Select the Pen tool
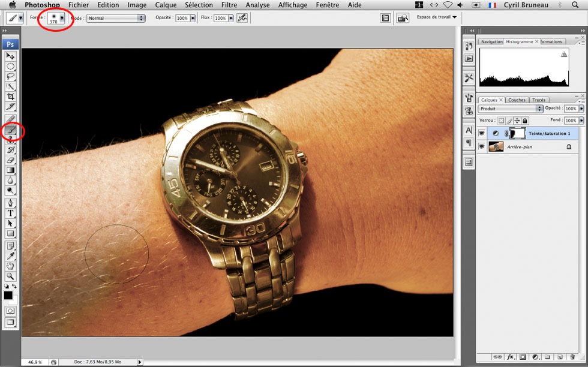588x367 pixels. click(x=11, y=203)
